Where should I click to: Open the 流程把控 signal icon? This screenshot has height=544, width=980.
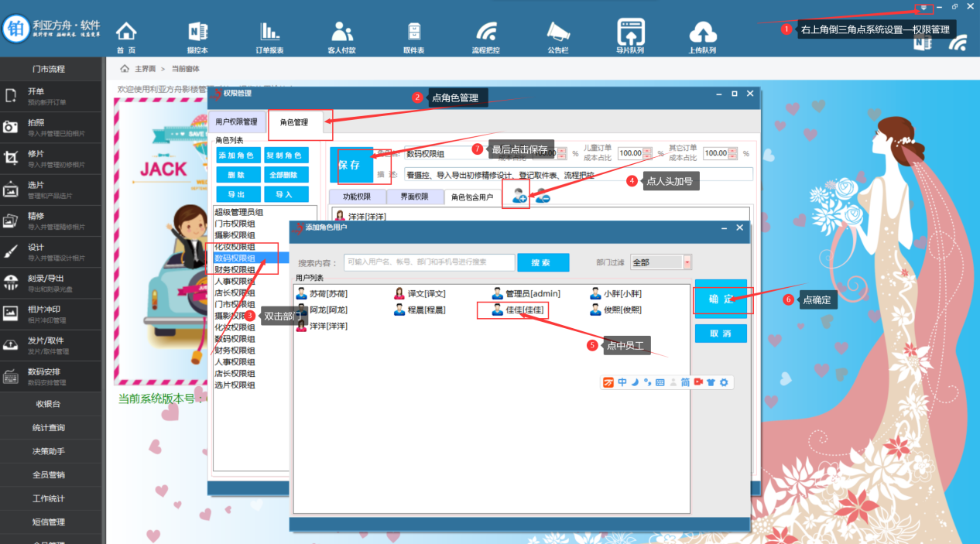point(486,33)
